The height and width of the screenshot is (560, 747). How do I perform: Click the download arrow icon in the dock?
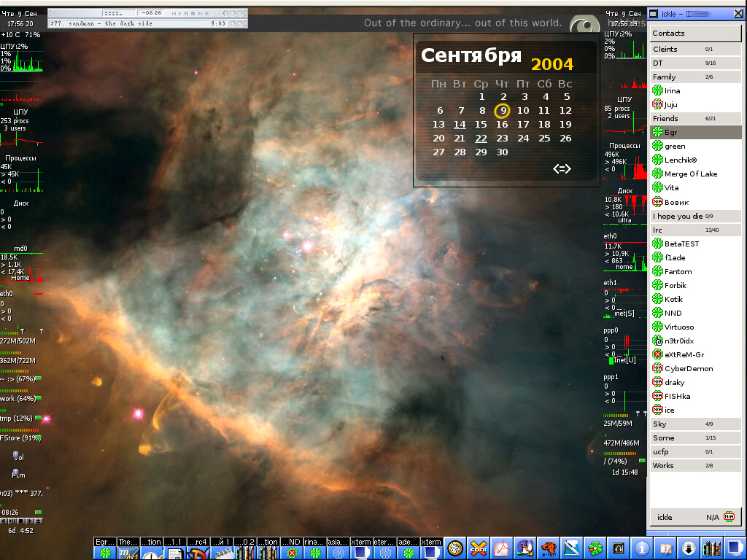pos(689,548)
